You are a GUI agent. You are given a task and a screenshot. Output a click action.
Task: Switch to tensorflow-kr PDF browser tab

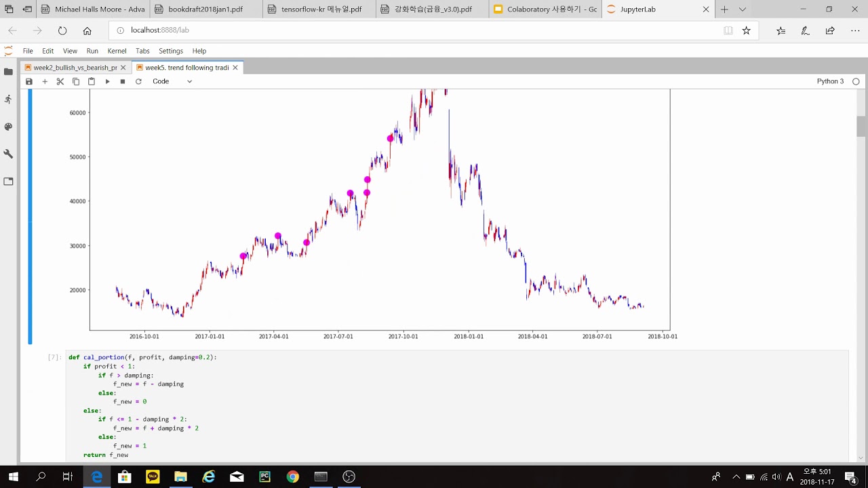pos(319,9)
